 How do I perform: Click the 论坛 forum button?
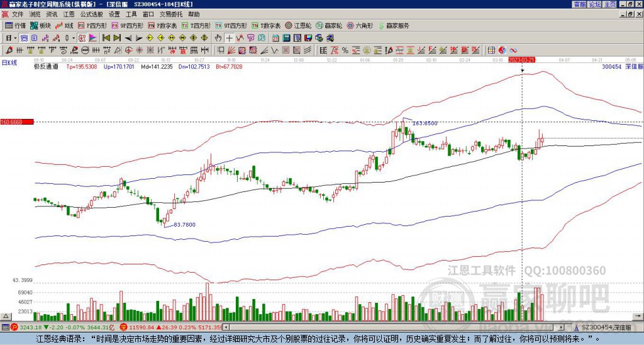pos(595,4)
